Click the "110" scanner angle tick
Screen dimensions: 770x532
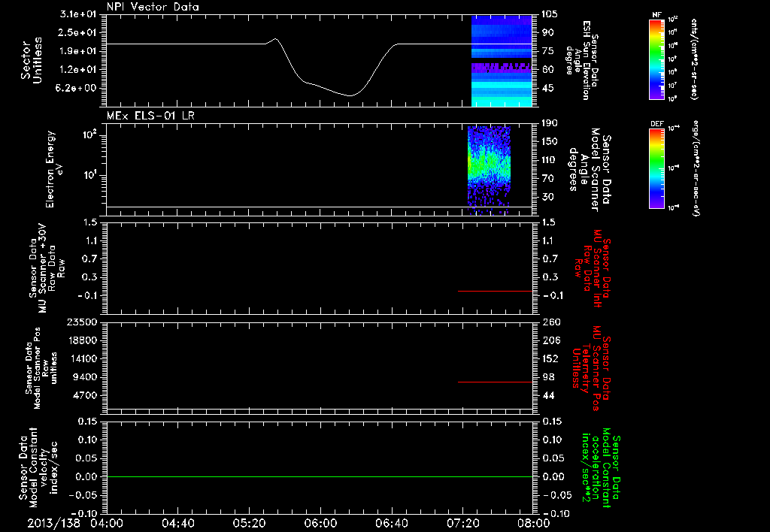pyautogui.click(x=550, y=160)
